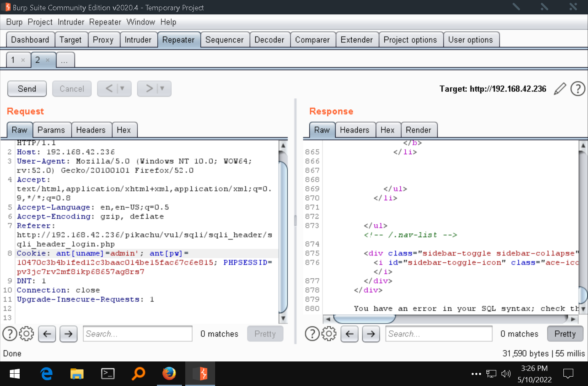
Task: Open the previous request history dropdown arrow
Action: 122,88
